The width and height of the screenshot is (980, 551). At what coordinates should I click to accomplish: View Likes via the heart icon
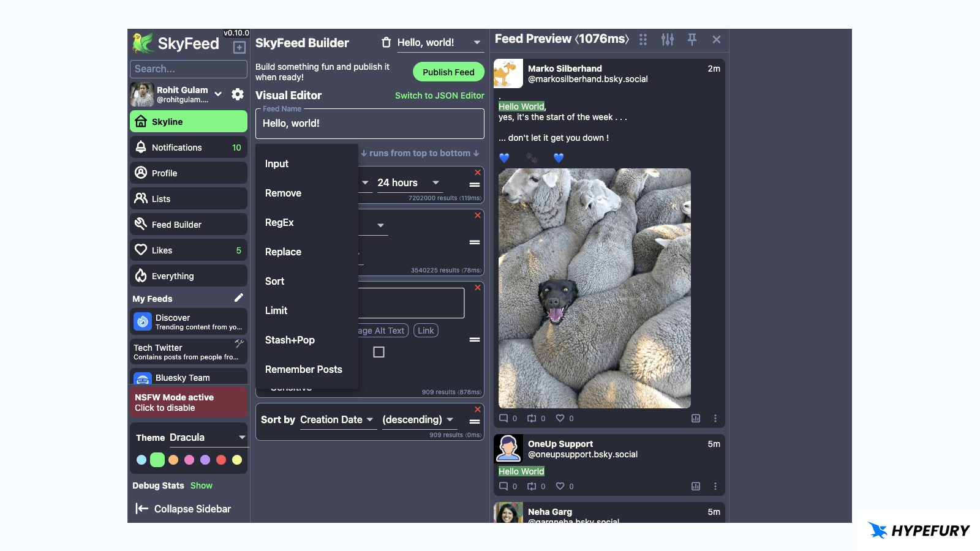[x=141, y=250]
